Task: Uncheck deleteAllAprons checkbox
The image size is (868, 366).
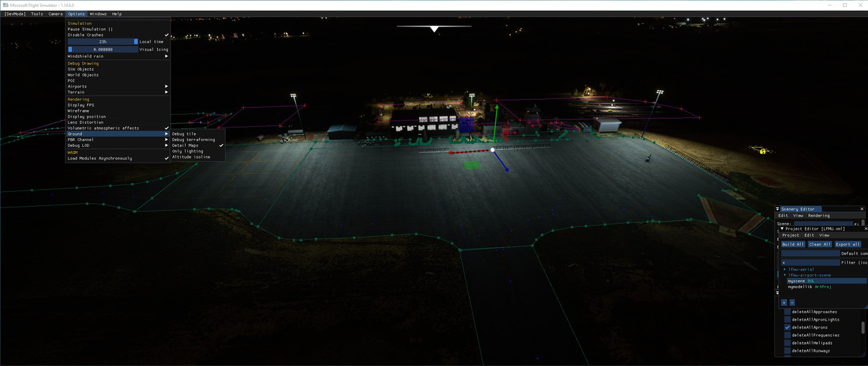Action: [x=787, y=327]
